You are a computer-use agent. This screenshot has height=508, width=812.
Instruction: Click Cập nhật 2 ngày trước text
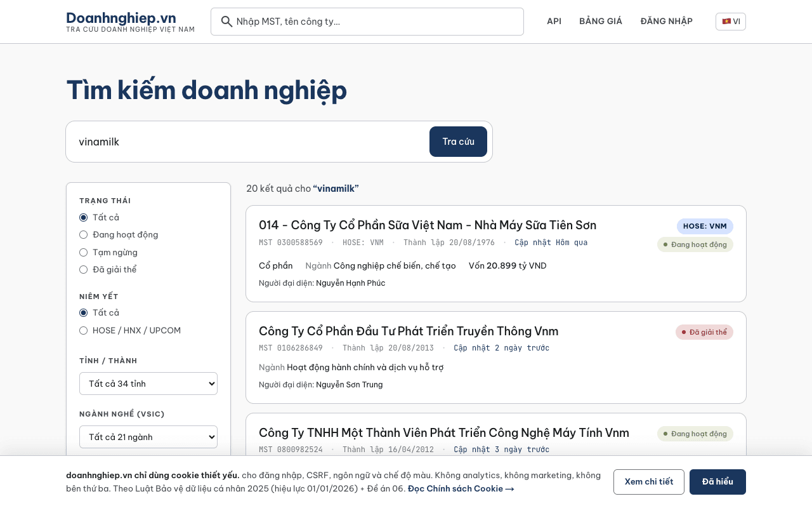[502, 348]
